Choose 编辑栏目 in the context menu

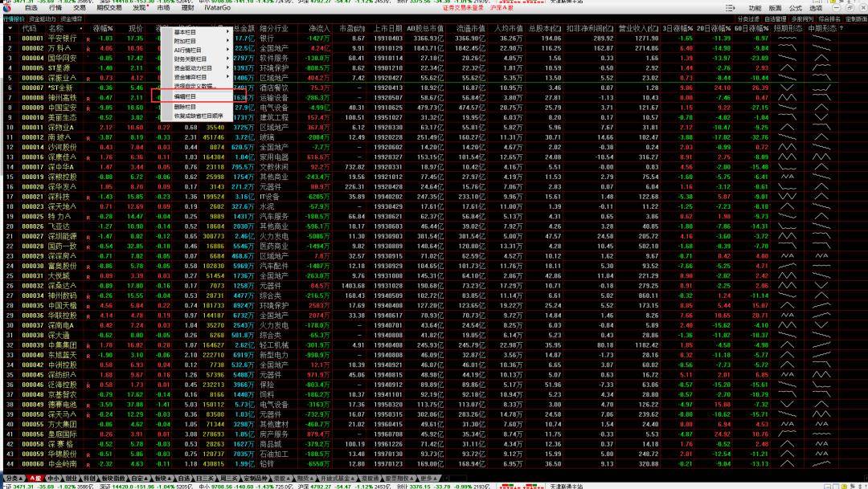(x=197, y=96)
